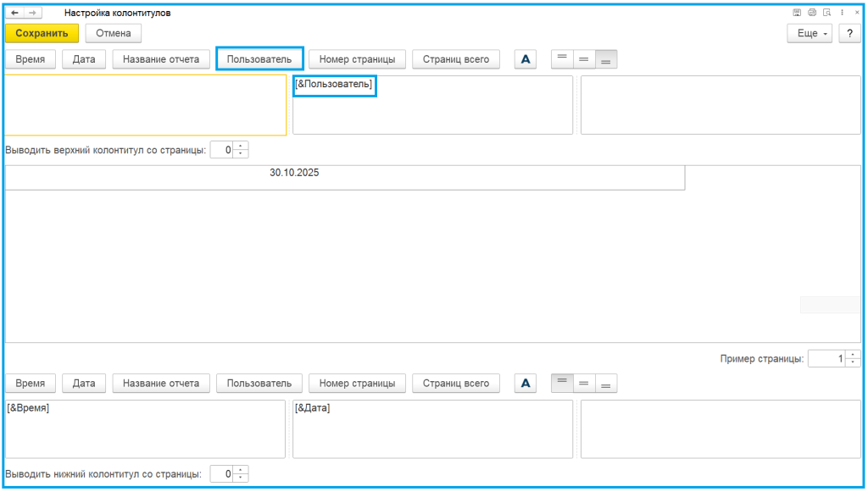Increase the upper header starting page number
The image size is (868, 492).
click(x=242, y=146)
